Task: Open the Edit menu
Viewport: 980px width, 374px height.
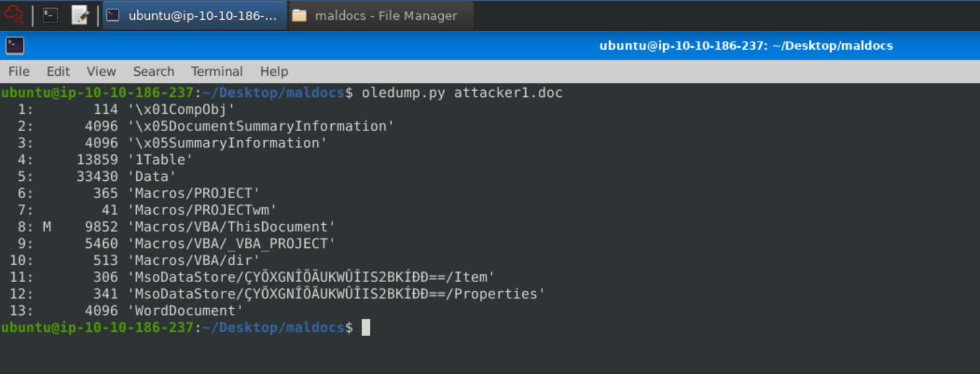Action: tap(58, 71)
